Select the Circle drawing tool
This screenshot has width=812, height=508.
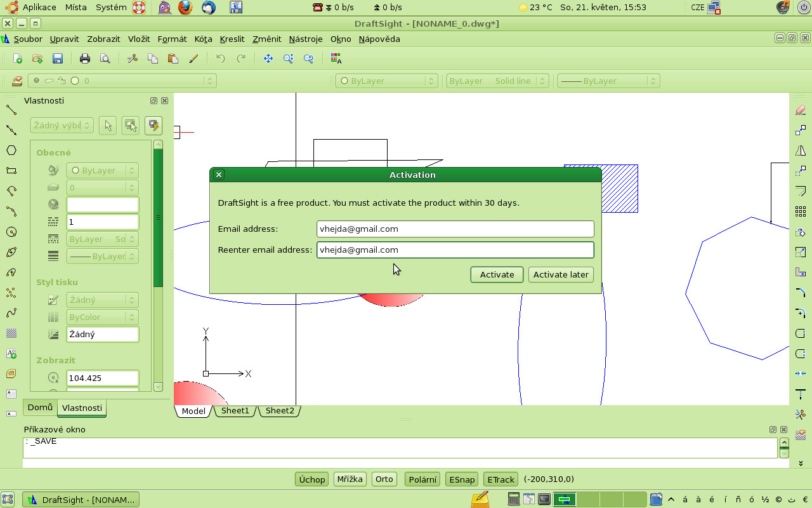(x=11, y=232)
